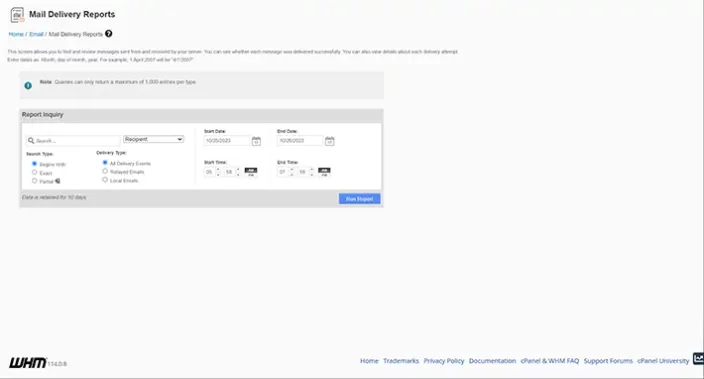Decrease the End Time hour
The image size is (704, 379).
tap(292, 175)
